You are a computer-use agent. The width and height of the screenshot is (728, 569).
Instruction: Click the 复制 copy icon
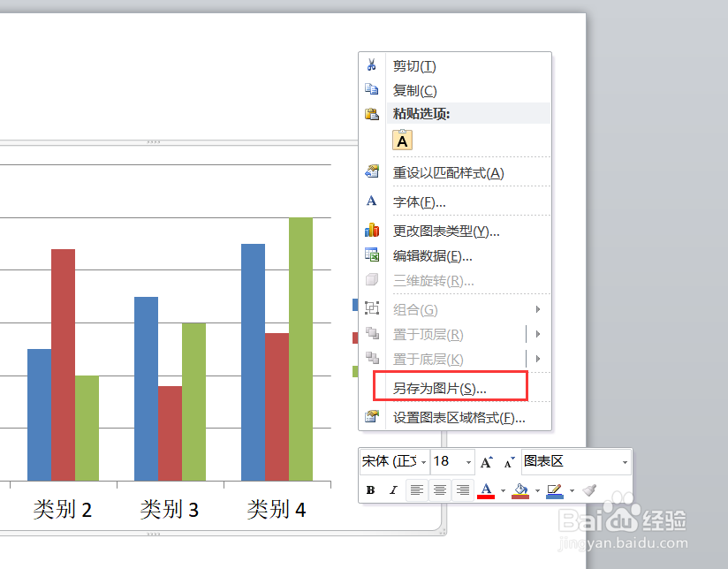[373, 90]
